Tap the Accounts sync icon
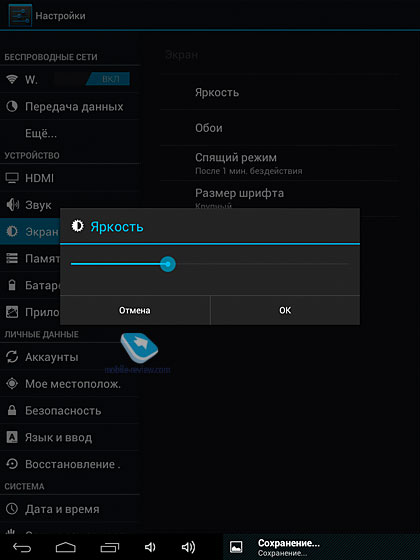 (12, 357)
